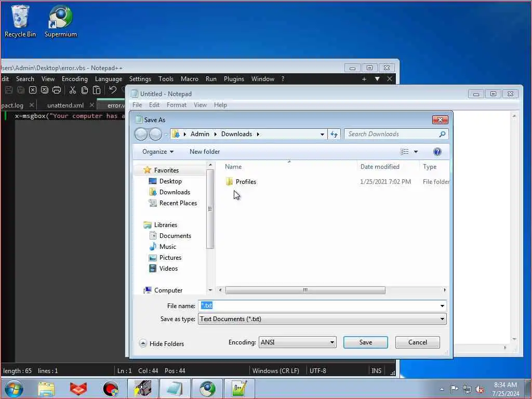Click the Print icon in Notepad++ toolbar
This screenshot has width=532, height=399.
point(57,90)
